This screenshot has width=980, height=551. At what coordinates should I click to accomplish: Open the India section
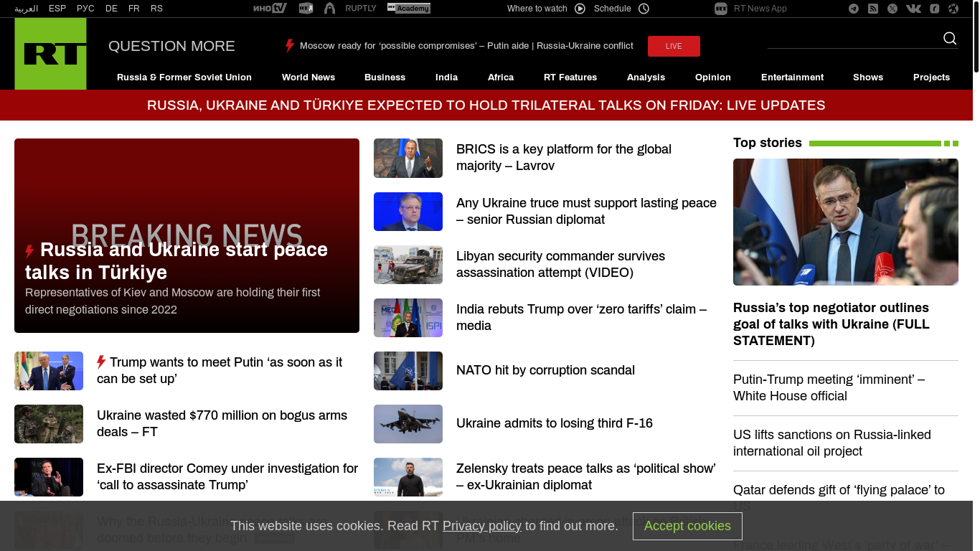[446, 77]
